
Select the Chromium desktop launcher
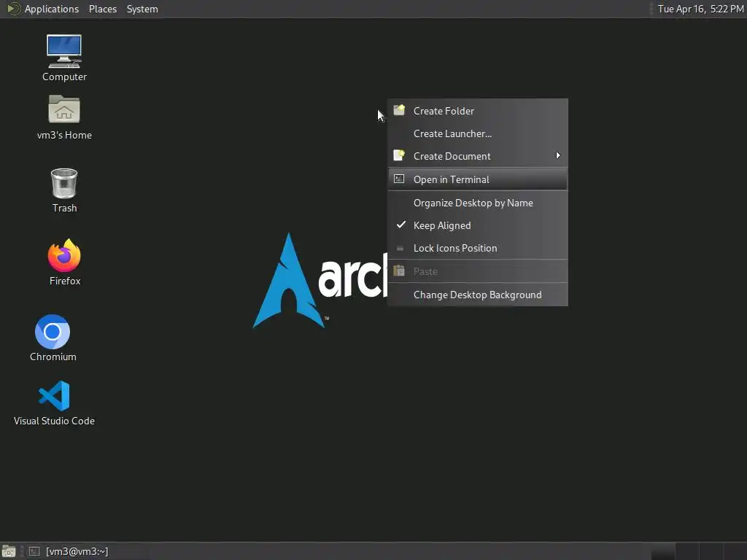[x=53, y=338]
